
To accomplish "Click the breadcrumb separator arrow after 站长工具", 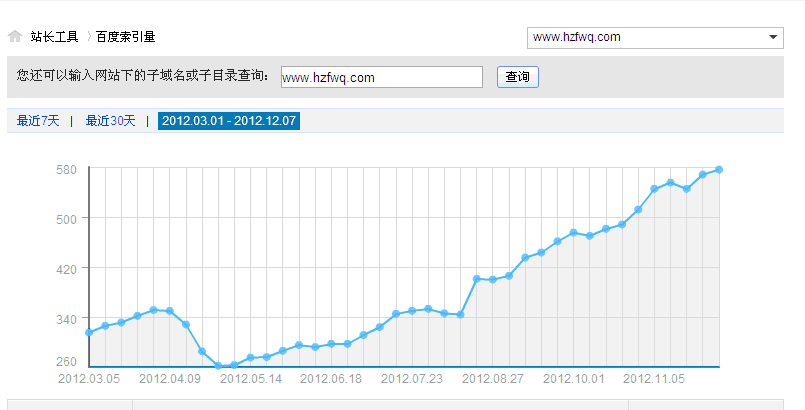I will pyautogui.click(x=88, y=37).
